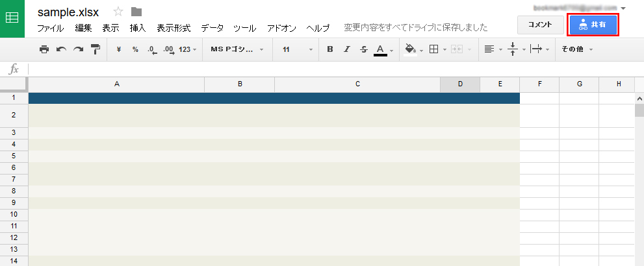
Task: Toggle strikethrough formatting
Action: coord(363,49)
